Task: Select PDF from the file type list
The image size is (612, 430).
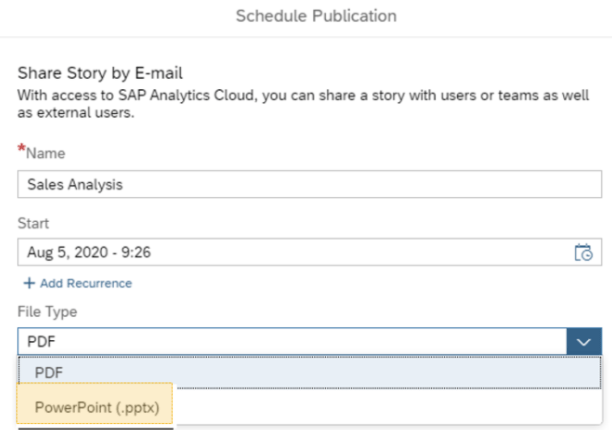Action: click(49, 373)
